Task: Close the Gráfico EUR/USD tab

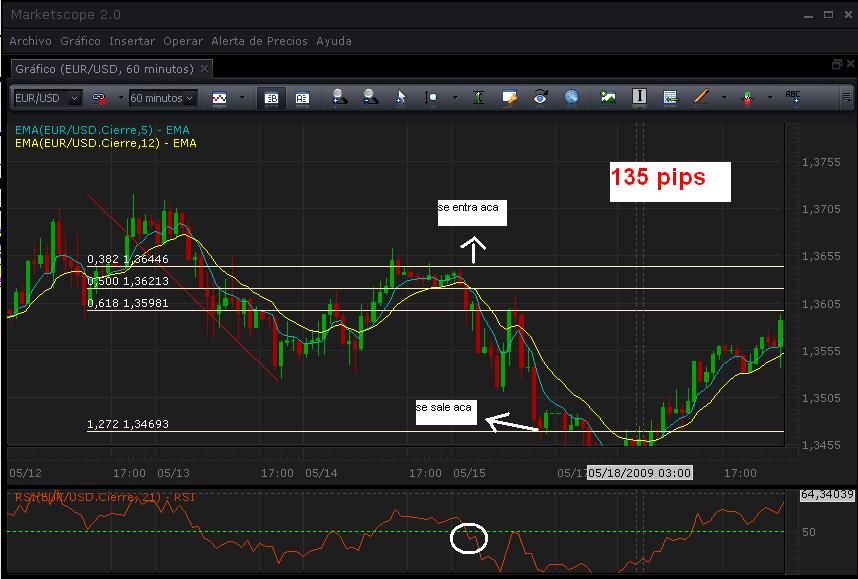Action: coord(204,68)
